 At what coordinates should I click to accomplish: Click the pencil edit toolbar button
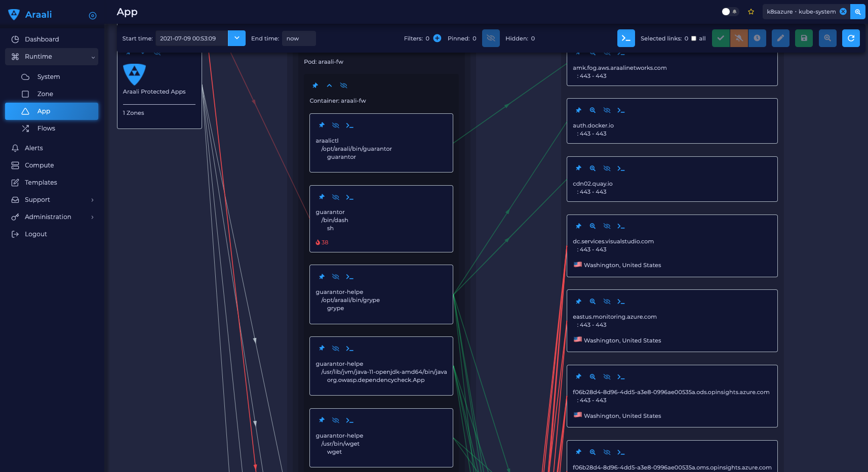[780, 38]
